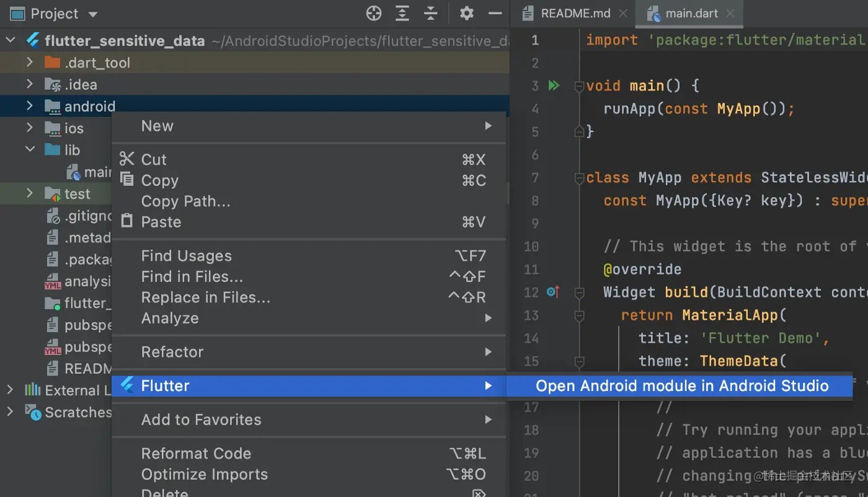The image size is (868, 497).
Task: Open the New submenu
Action: pos(309,126)
